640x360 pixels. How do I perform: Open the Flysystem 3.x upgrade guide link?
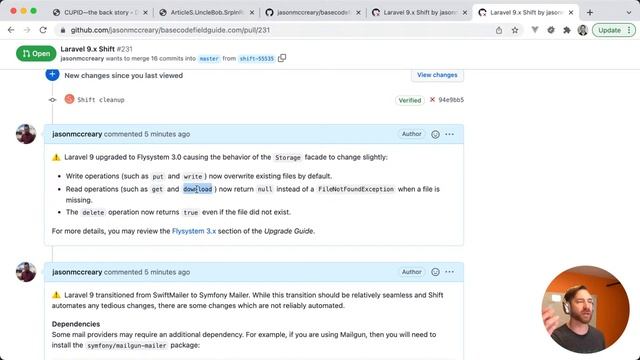[x=194, y=231]
